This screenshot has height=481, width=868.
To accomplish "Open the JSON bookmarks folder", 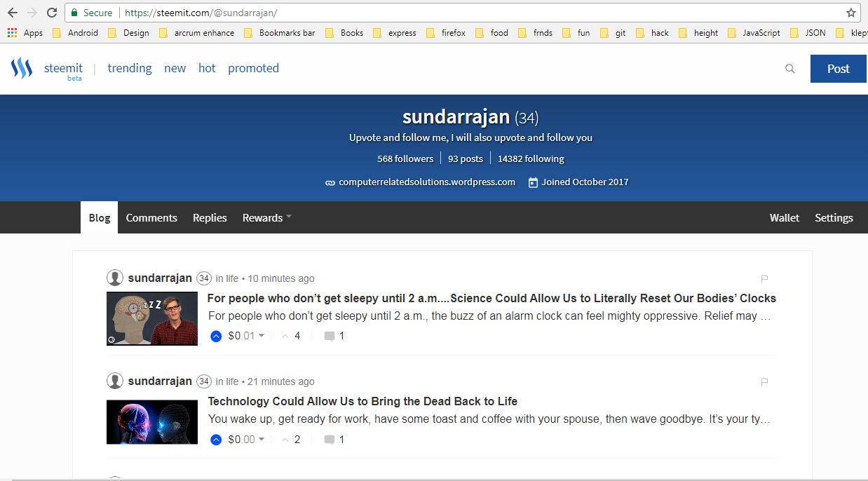I will [808, 33].
